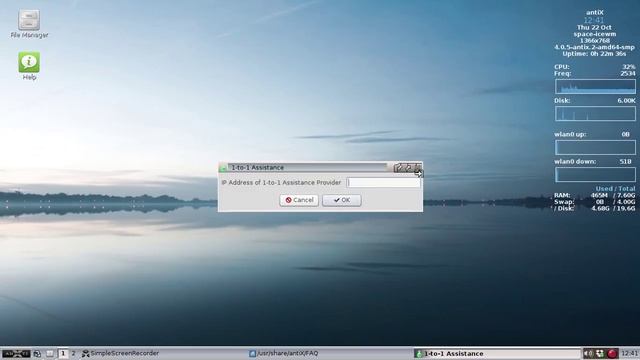Click the '1366x768' resolution text
Image resolution: width=640 pixels, height=360 pixels.
coord(594,41)
